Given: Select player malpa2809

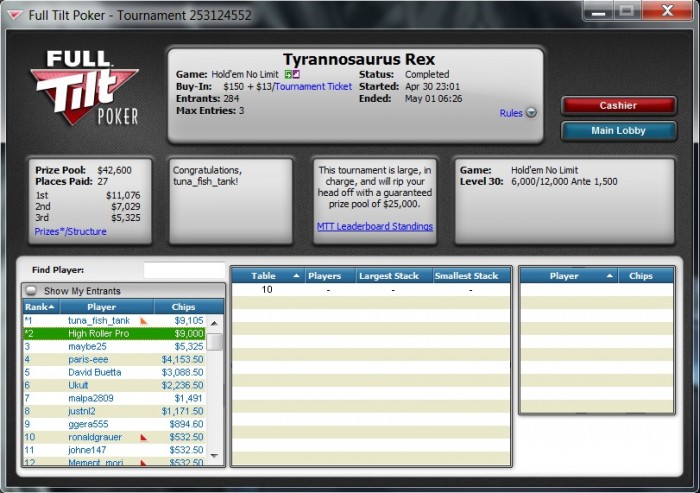Looking at the screenshot, I should tap(114, 398).
